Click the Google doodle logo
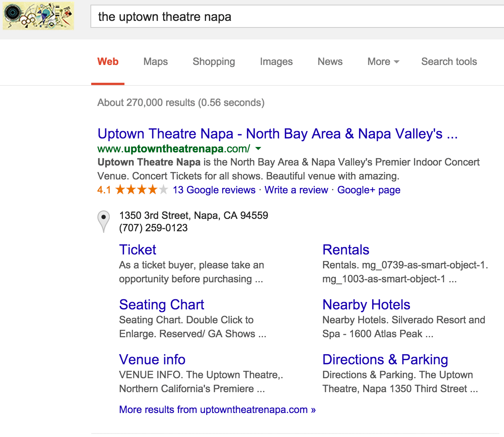The width and height of the screenshot is (504, 437). tap(38, 15)
